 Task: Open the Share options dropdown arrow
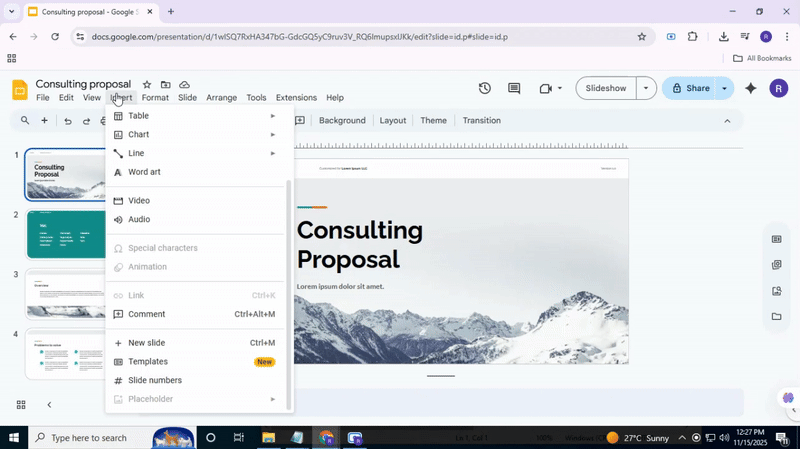click(x=724, y=88)
